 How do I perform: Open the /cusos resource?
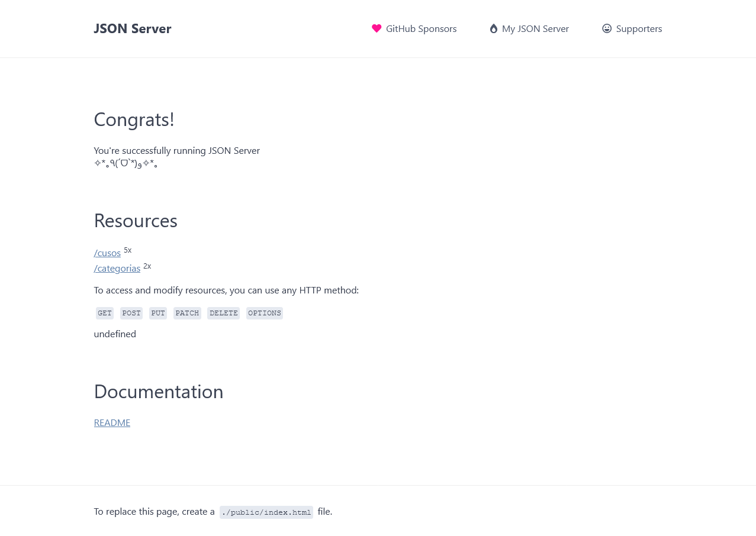coord(107,253)
